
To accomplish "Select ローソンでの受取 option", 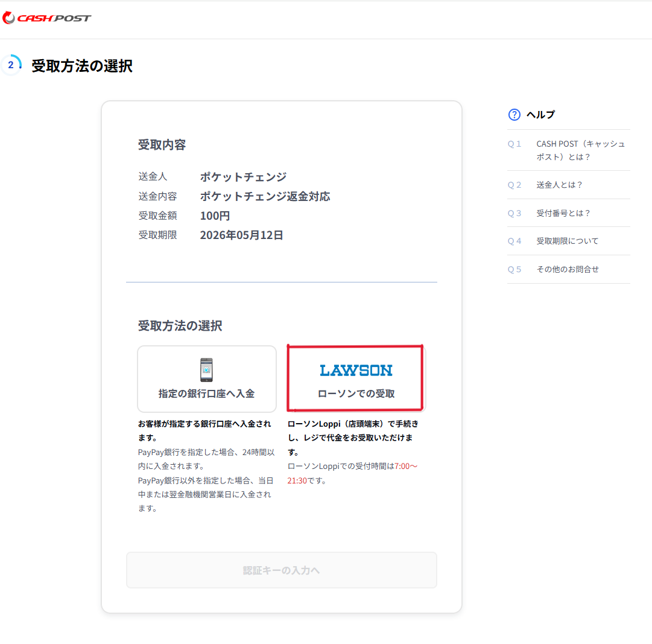I will click(x=355, y=378).
